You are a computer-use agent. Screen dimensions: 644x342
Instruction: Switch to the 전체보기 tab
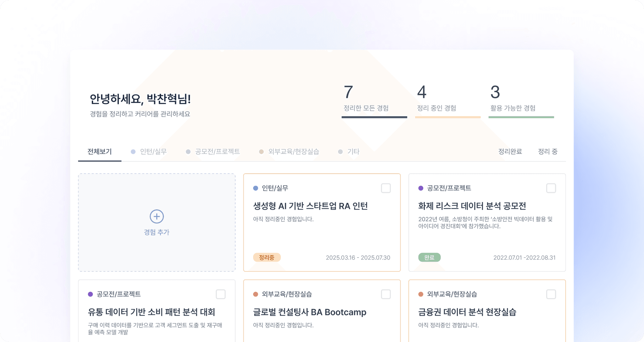(100, 152)
